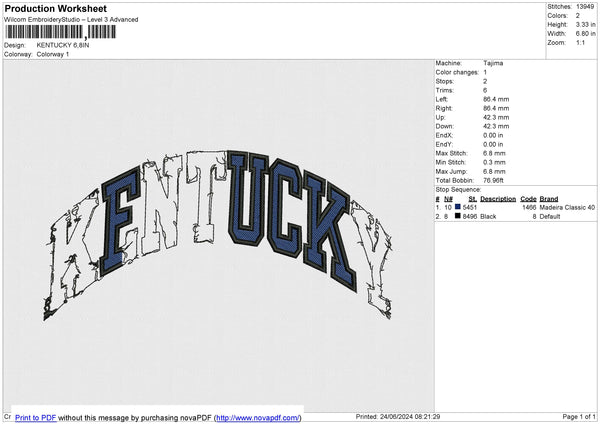Click the 'Page 1 of 1' footer text

[579, 417]
